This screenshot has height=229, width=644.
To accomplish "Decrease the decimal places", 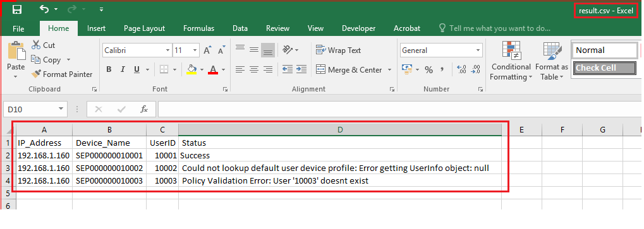I will tap(476, 69).
